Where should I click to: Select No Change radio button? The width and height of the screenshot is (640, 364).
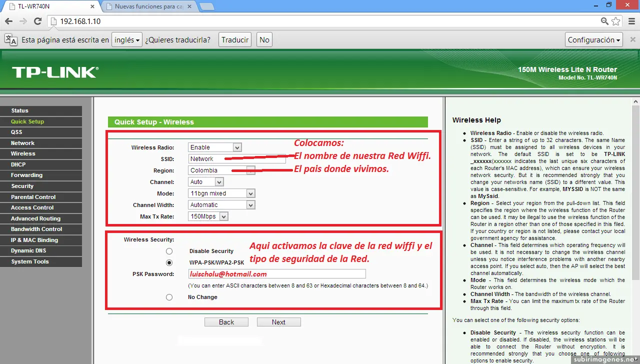click(169, 297)
